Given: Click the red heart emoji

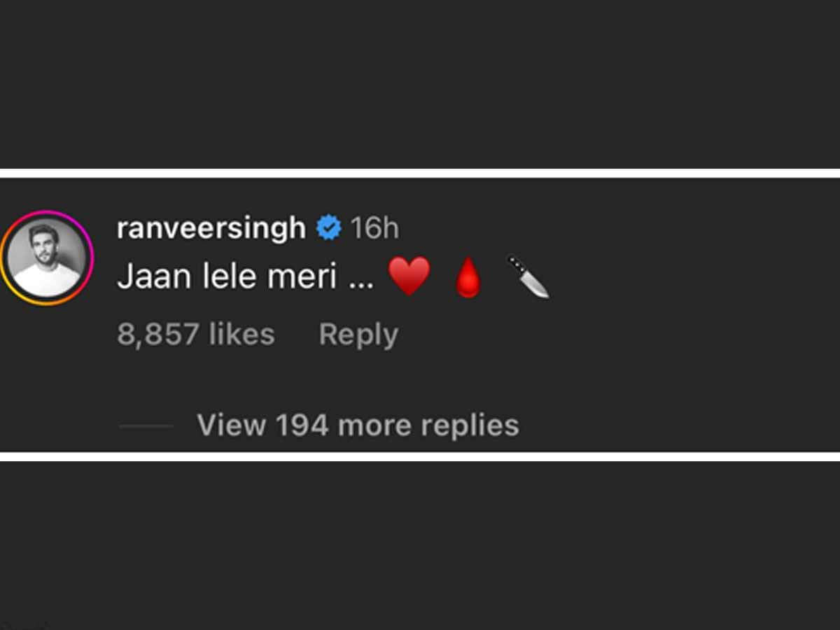Looking at the screenshot, I should [x=409, y=276].
